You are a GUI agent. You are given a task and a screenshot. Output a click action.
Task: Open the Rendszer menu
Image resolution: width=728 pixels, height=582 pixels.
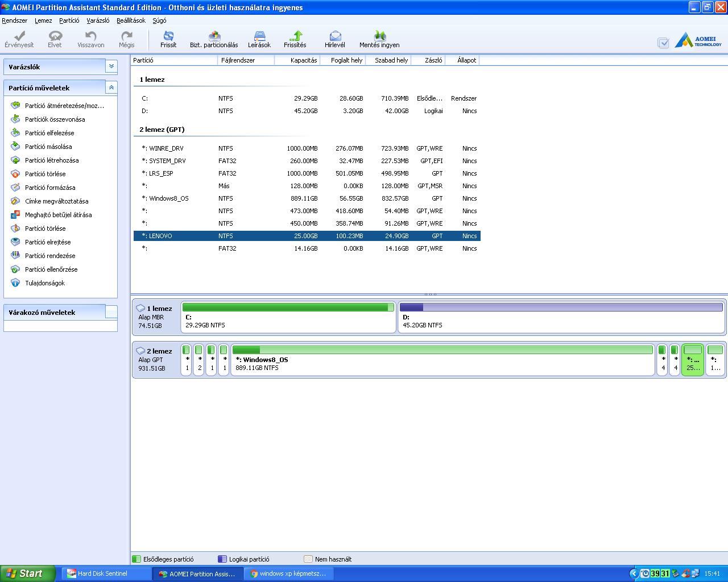pos(14,20)
